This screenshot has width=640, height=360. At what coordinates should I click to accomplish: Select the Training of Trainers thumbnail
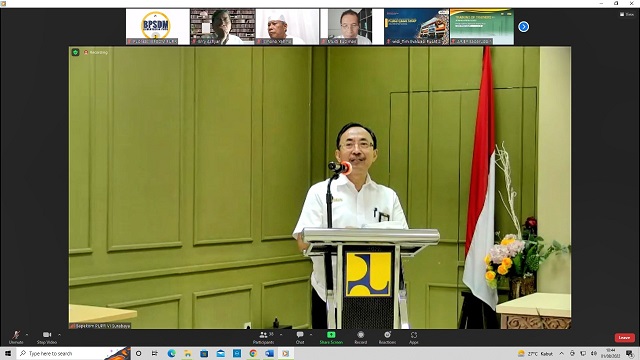click(482, 27)
